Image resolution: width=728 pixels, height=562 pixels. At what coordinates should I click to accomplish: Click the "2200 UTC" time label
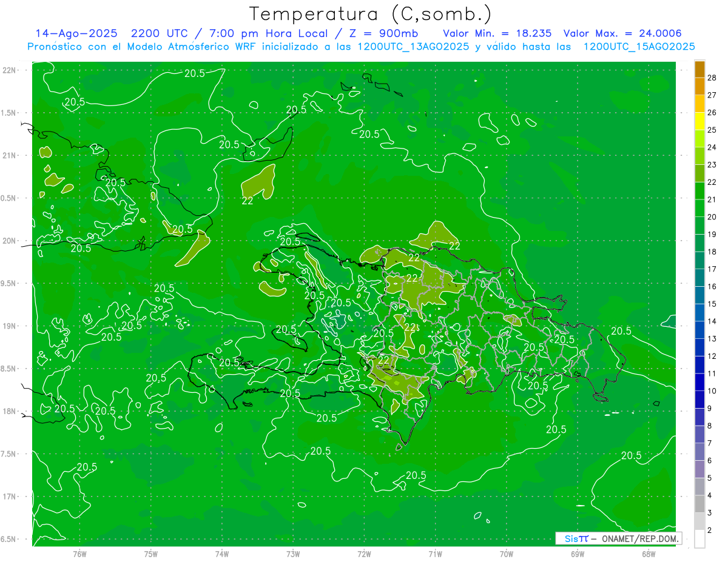click(x=161, y=33)
